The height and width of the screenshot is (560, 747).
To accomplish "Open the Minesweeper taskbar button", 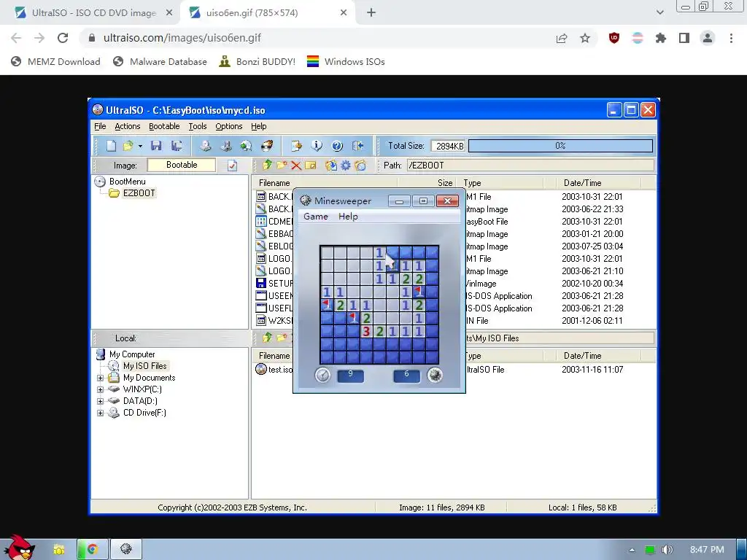I will pyautogui.click(x=126, y=550).
